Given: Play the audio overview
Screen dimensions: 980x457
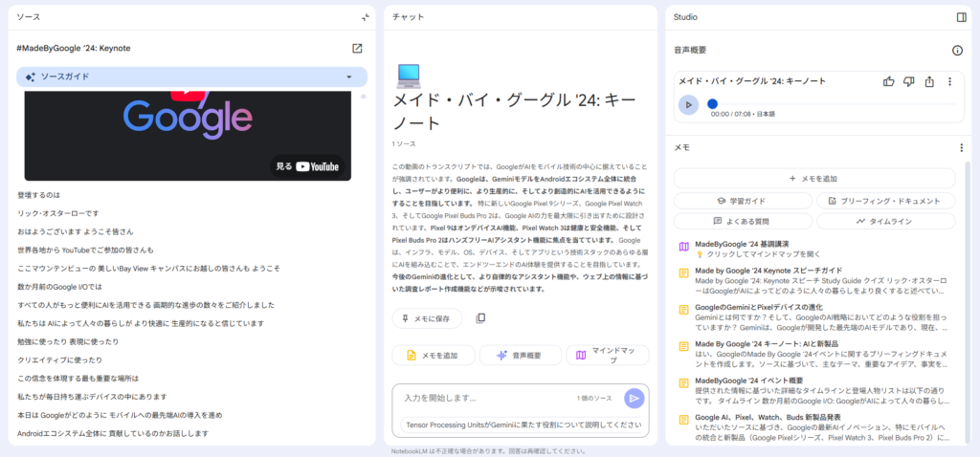Looking at the screenshot, I should click(x=688, y=105).
